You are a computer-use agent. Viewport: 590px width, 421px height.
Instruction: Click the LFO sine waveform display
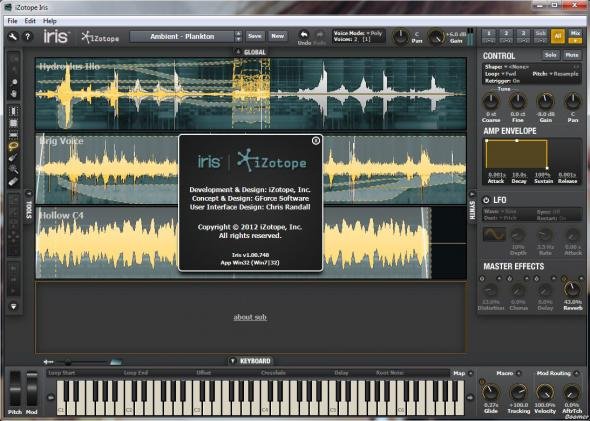click(x=494, y=234)
